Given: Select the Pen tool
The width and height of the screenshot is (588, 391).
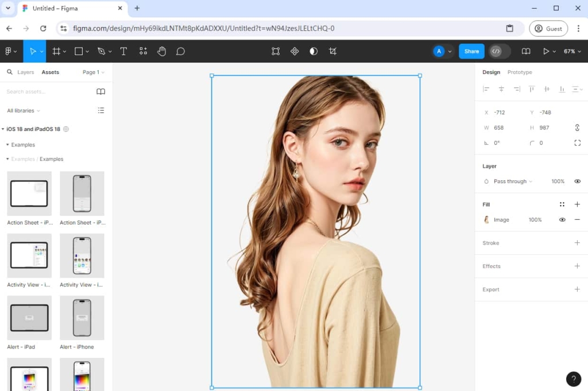Looking at the screenshot, I should (101, 51).
